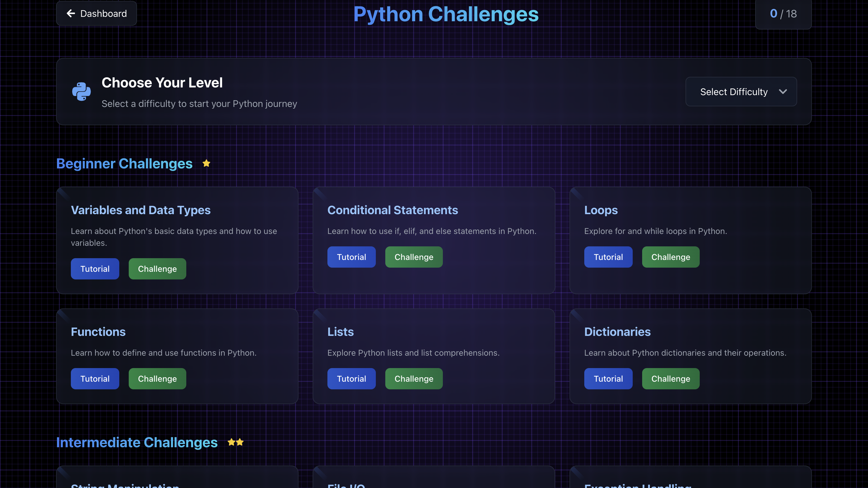Open the Lists tutorial
Viewport: 868px width, 488px height.
[x=351, y=379]
